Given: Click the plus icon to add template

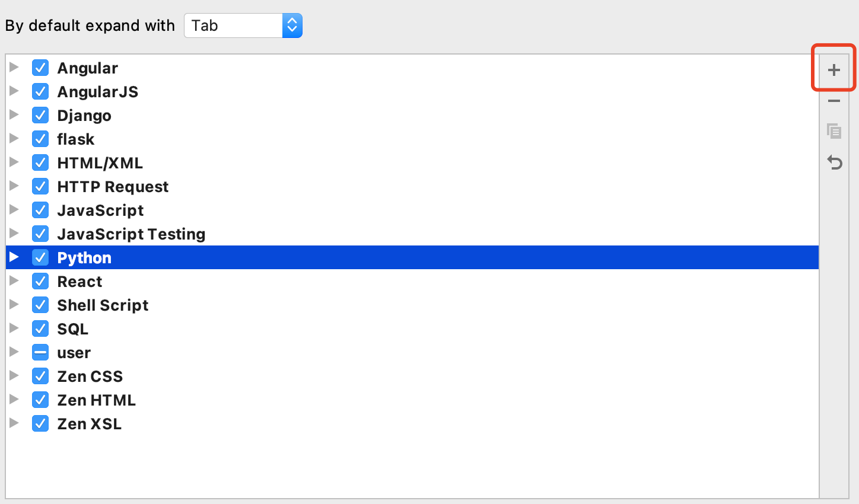Looking at the screenshot, I should (833, 70).
